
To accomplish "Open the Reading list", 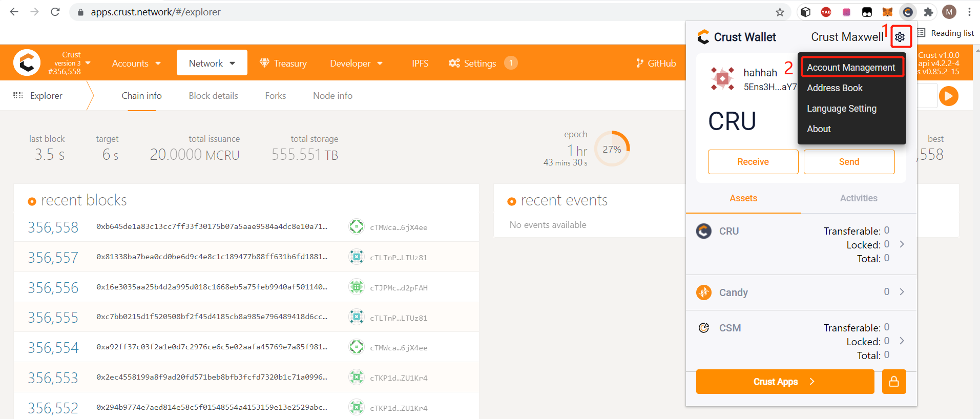I will coord(946,33).
